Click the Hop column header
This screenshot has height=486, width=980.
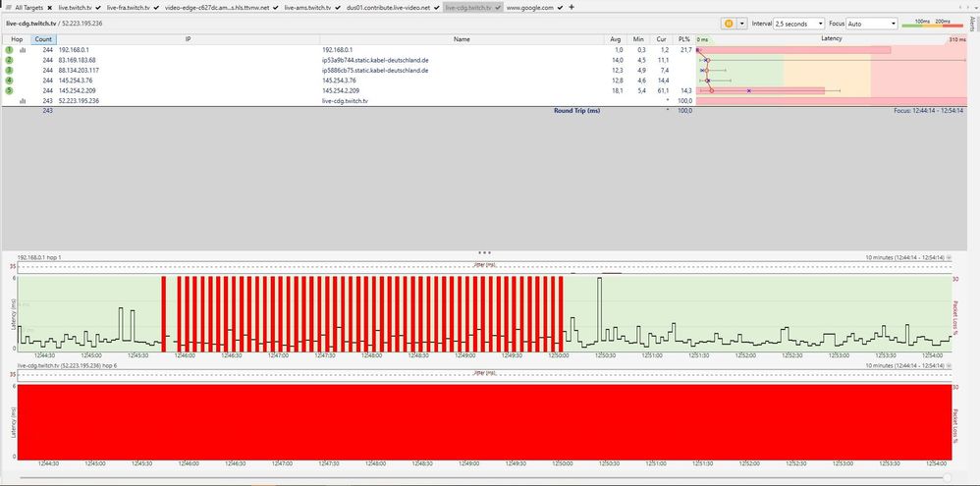(x=17, y=38)
